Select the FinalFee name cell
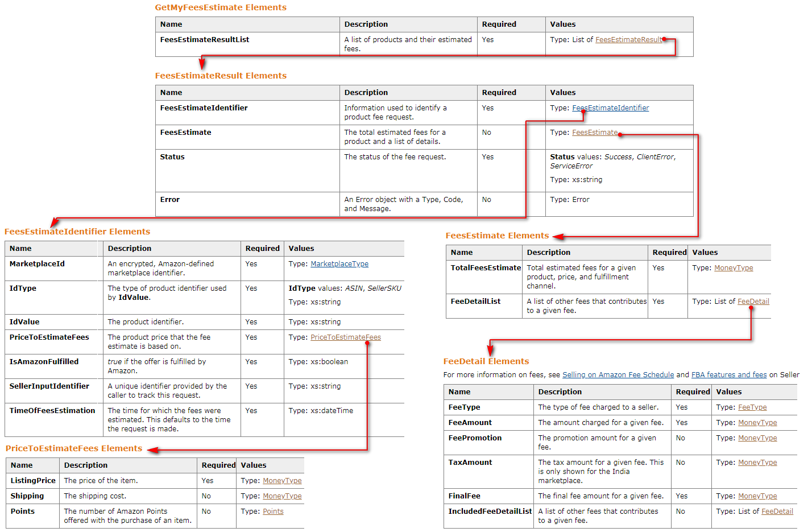The image size is (812, 532). pos(488,496)
